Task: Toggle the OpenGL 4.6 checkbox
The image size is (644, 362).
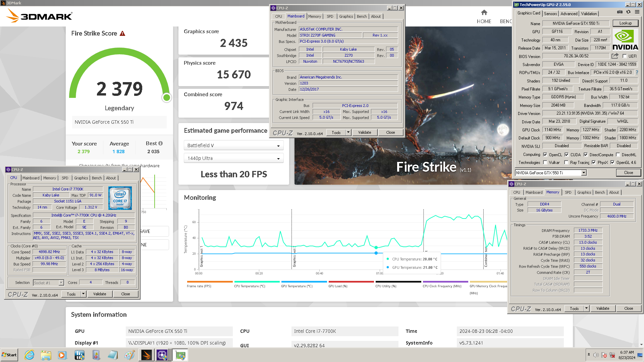Action: pyautogui.click(x=612, y=163)
